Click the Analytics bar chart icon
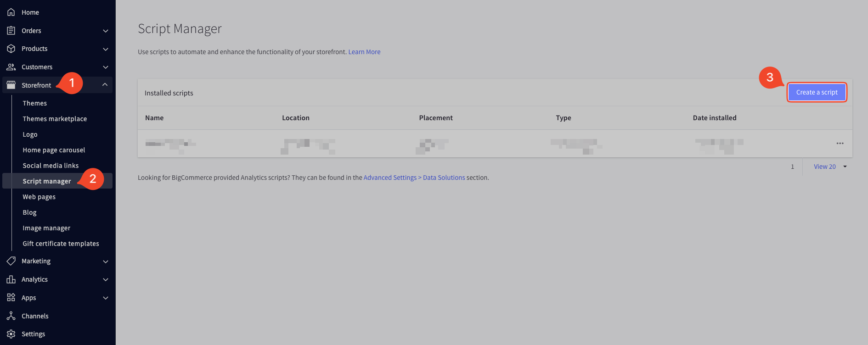This screenshot has height=345, width=868. (11, 279)
